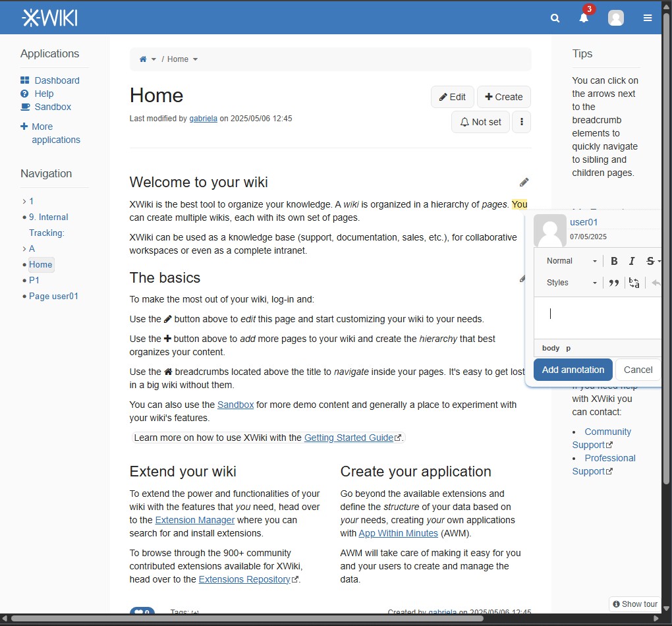672x626 pixels.
Task: Click the 'Create your application' heading
Action: pos(416,472)
